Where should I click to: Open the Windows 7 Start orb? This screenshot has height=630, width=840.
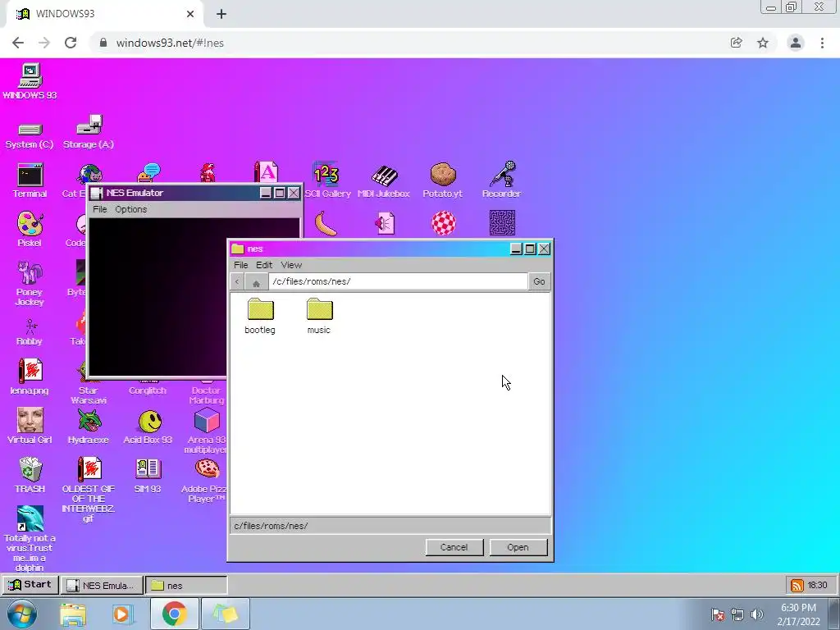22,614
